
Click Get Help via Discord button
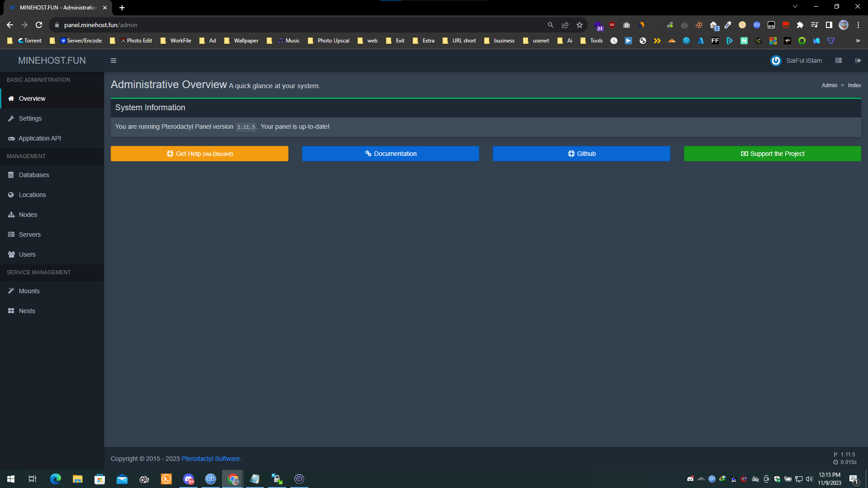click(199, 154)
